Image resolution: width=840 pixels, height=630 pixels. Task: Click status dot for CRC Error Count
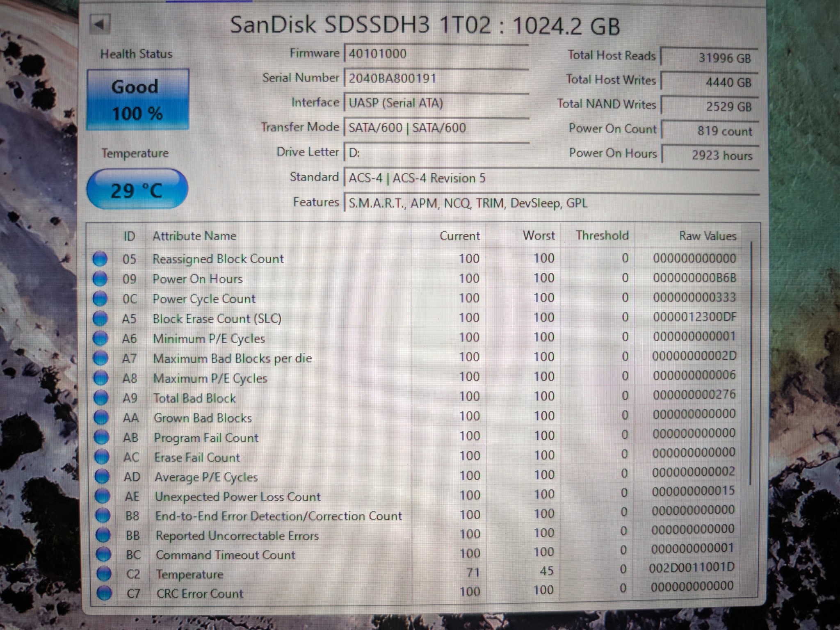pos(104,593)
